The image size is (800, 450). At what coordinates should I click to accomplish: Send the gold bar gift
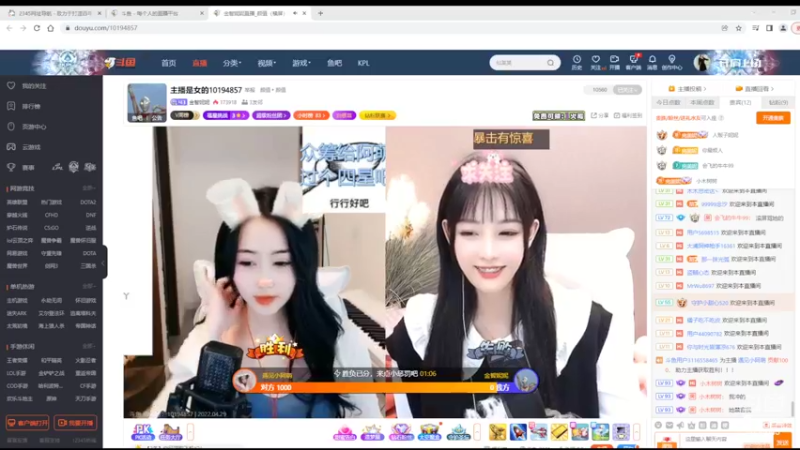(559, 432)
